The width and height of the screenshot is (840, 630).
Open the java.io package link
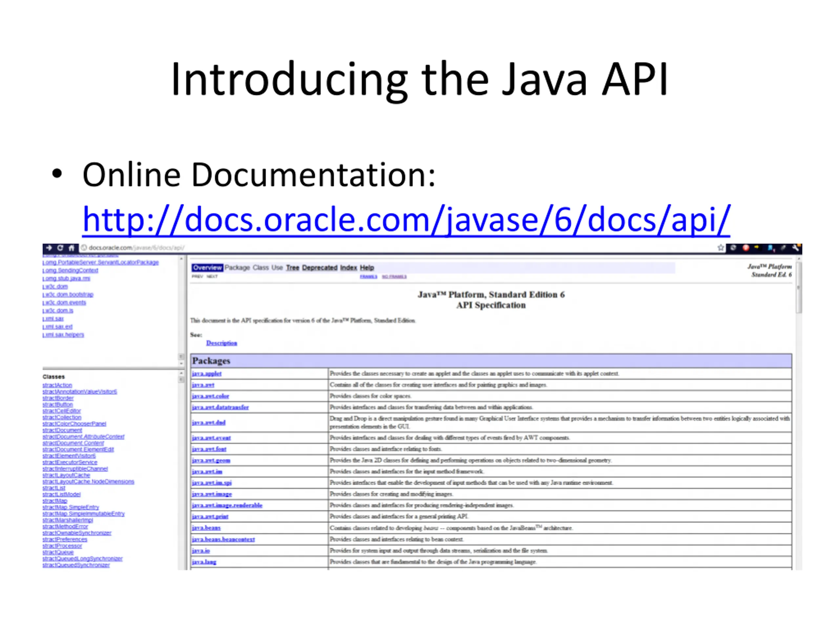[201, 550]
